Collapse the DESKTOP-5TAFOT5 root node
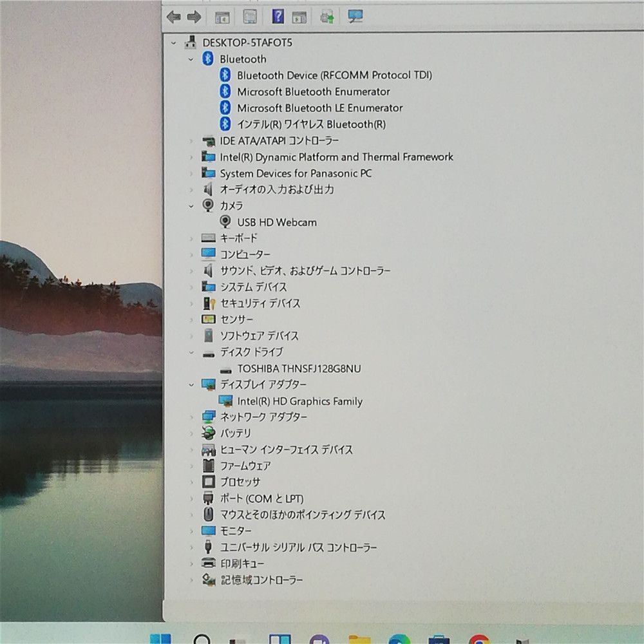This screenshot has width=644, height=644. point(173,43)
